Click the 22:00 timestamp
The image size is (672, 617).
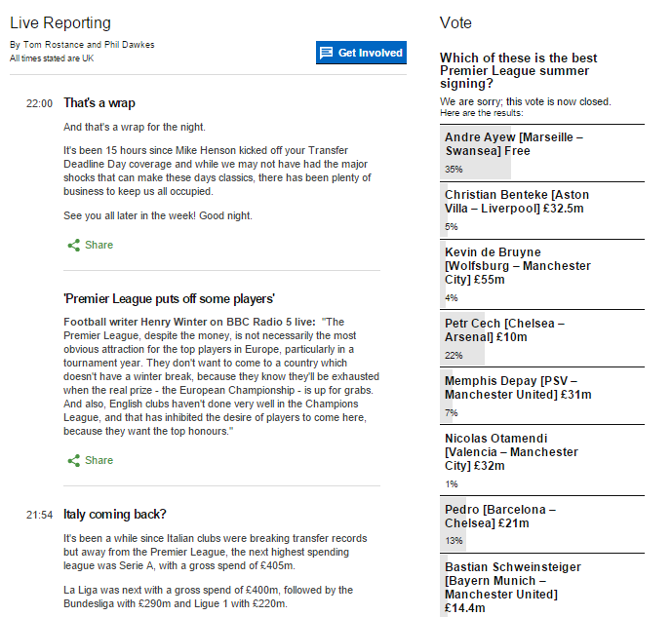(39, 103)
